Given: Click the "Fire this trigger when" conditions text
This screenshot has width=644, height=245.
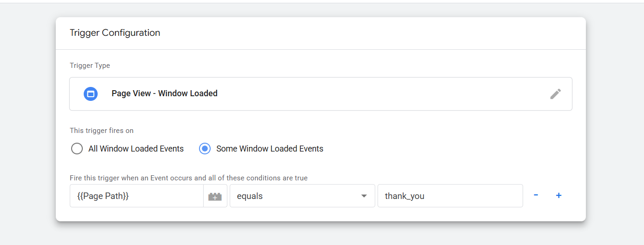Looking at the screenshot, I should coord(188,178).
